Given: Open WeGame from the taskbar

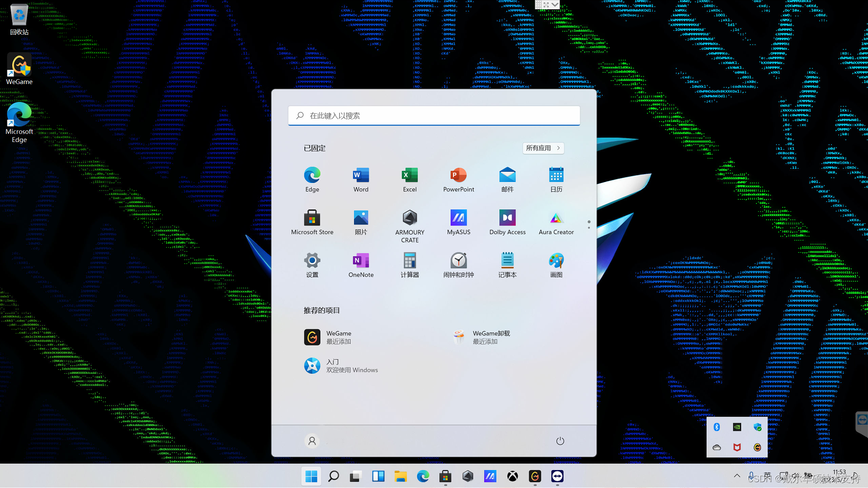Looking at the screenshot, I should (535, 476).
